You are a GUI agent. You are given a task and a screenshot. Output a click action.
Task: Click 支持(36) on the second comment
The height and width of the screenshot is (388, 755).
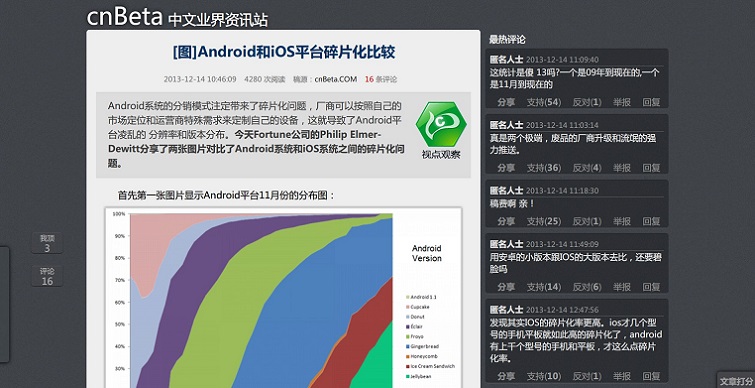point(544,168)
